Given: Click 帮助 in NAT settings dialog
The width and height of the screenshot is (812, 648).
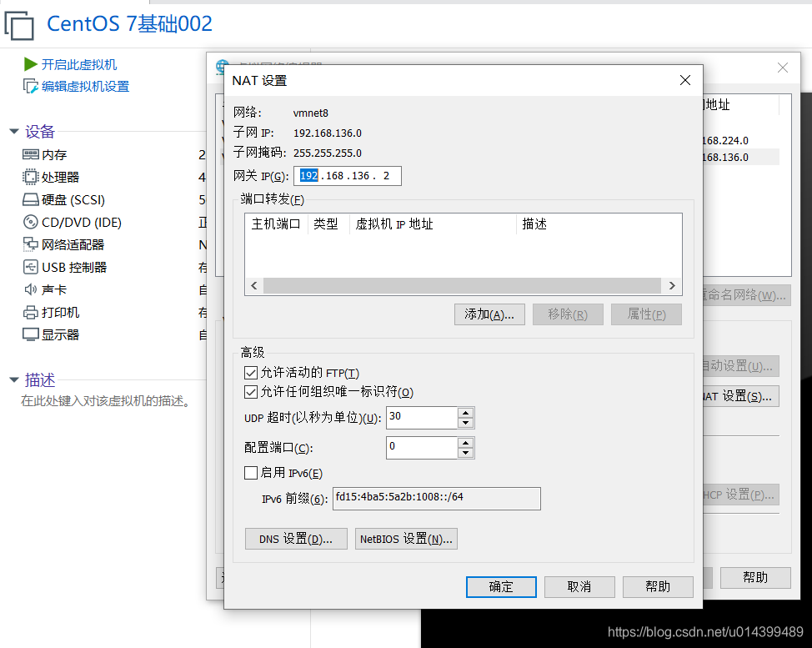Looking at the screenshot, I should [x=658, y=587].
